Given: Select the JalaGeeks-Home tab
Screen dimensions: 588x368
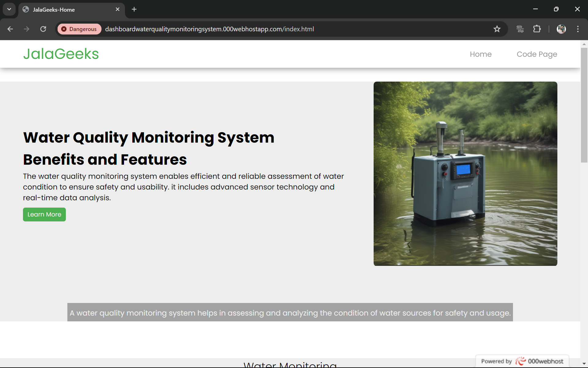Looking at the screenshot, I should [61, 10].
